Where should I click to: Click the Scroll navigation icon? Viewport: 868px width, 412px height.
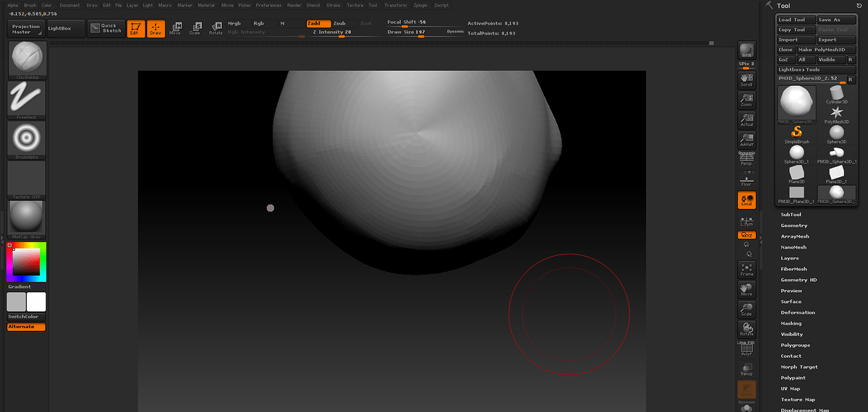tap(746, 80)
